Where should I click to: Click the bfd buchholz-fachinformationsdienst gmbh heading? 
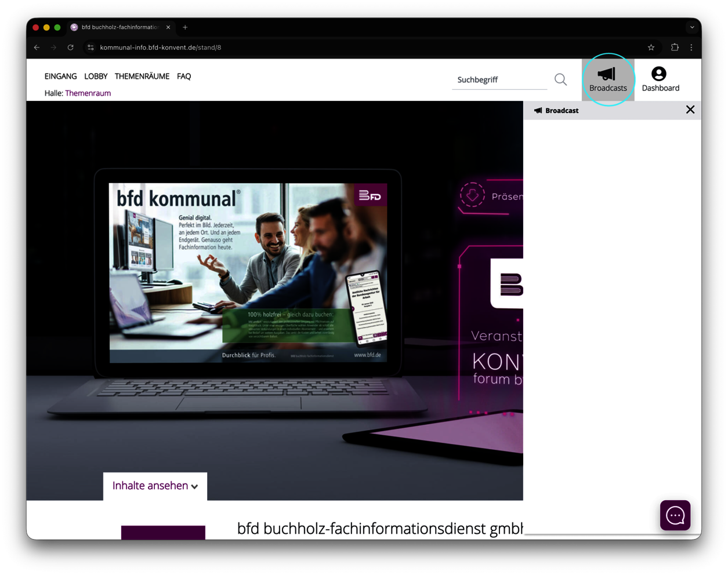(380, 529)
